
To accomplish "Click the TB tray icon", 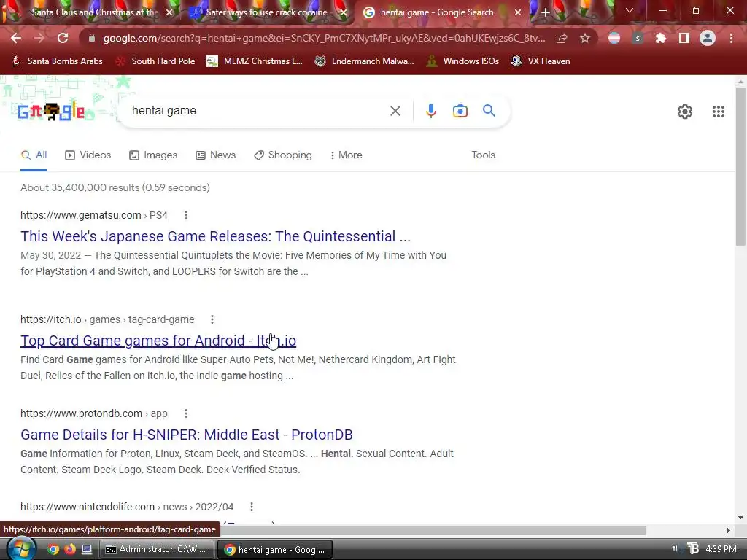I will coord(693,549).
